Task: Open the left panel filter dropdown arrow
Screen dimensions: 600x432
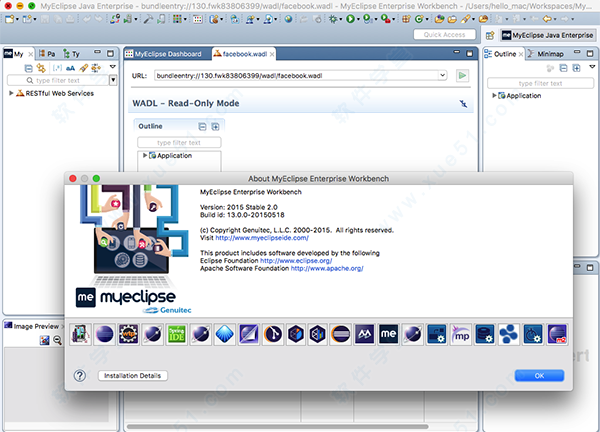Action: 113,80
